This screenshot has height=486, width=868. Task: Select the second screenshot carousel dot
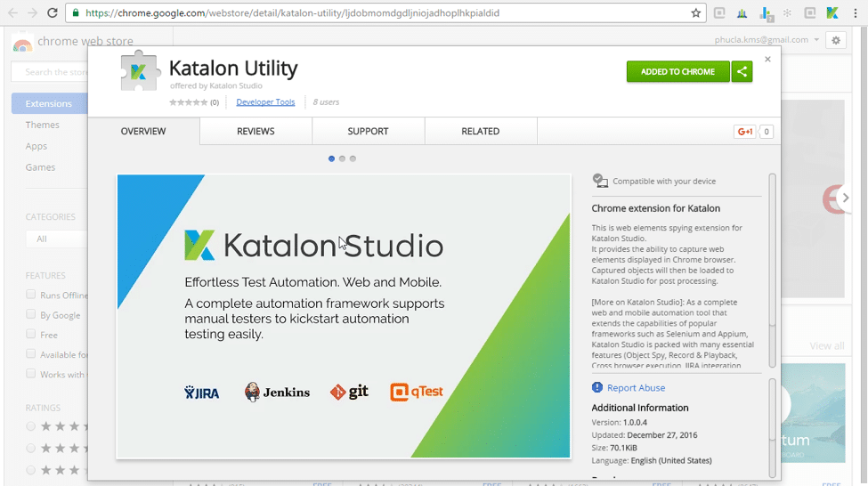[342, 158]
